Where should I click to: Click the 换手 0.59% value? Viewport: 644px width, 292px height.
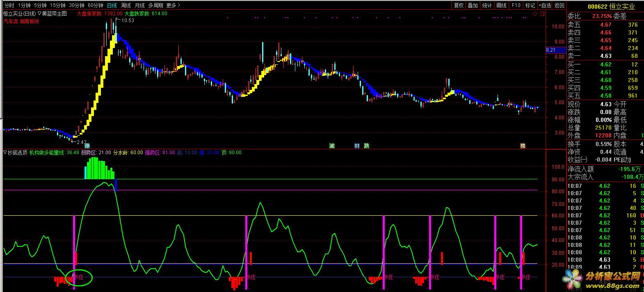tap(603, 144)
